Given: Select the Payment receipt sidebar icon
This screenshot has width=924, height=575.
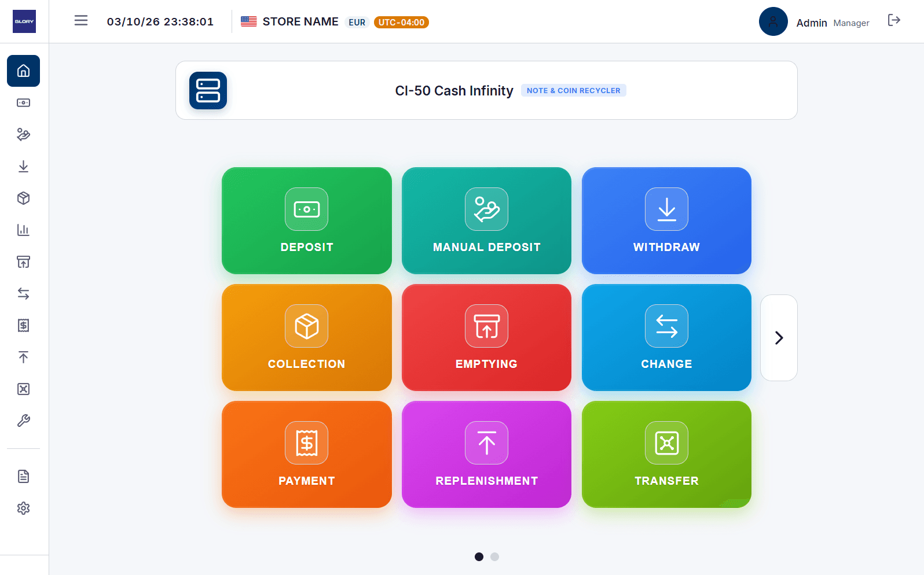Looking at the screenshot, I should coord(23,326).
